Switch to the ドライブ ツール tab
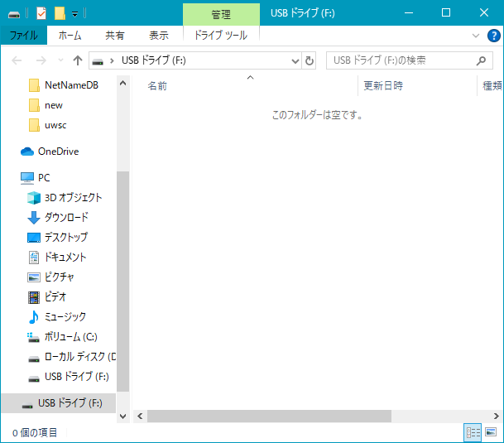This screenshot has height=443, width=504. pyautogui.click(x=221, y=35)
